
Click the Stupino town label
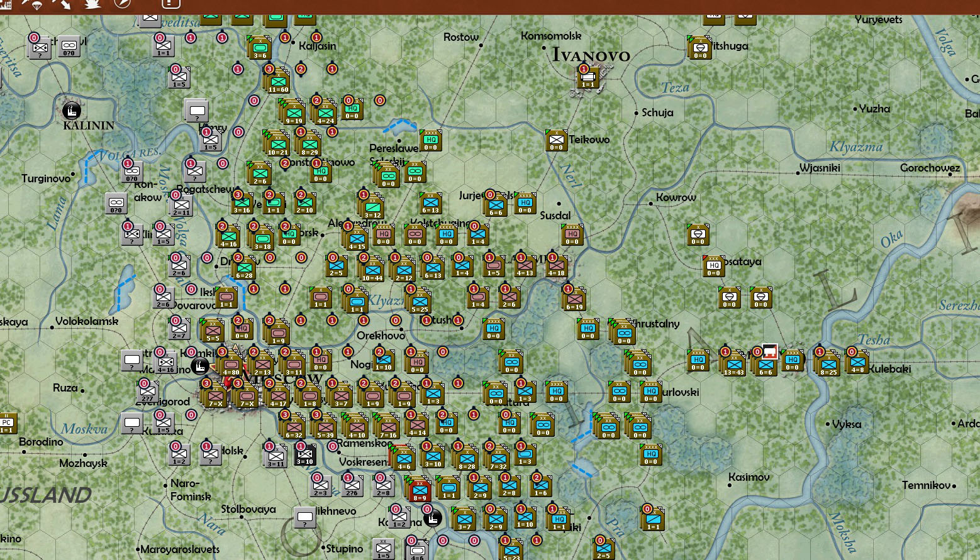(345, 549)
